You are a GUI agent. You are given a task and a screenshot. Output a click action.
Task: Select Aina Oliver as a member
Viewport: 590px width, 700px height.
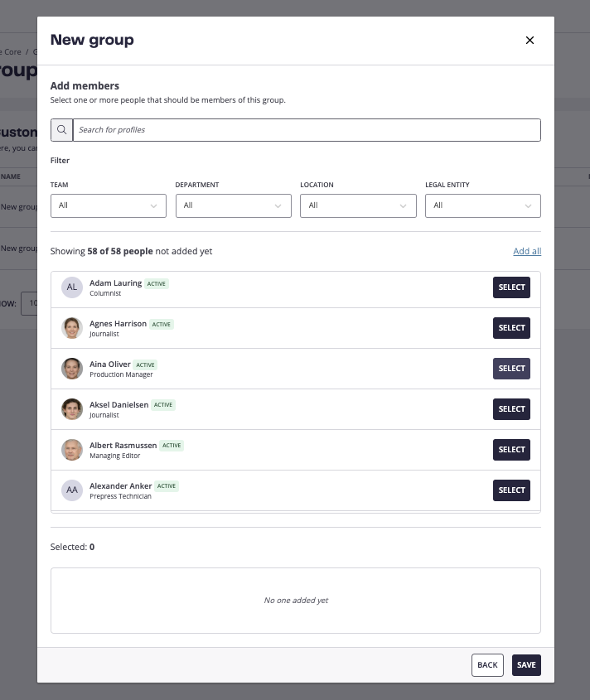pyautogui.click(x=511, y=369)
